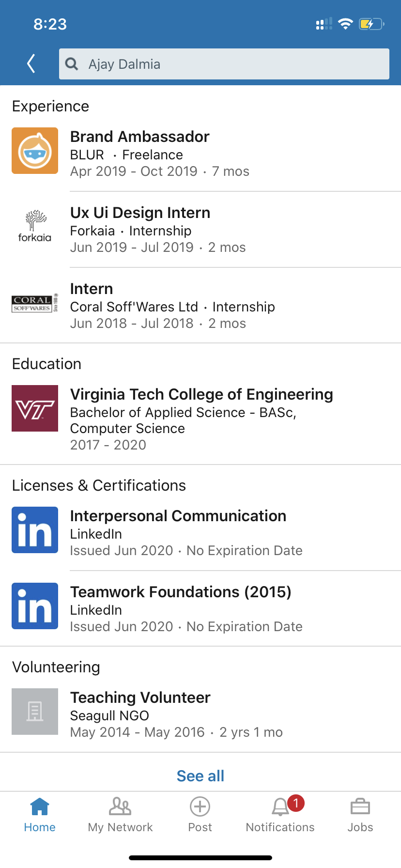401x868 pixels.
Task: Switch to the Home tab
Action: point(40,815)
